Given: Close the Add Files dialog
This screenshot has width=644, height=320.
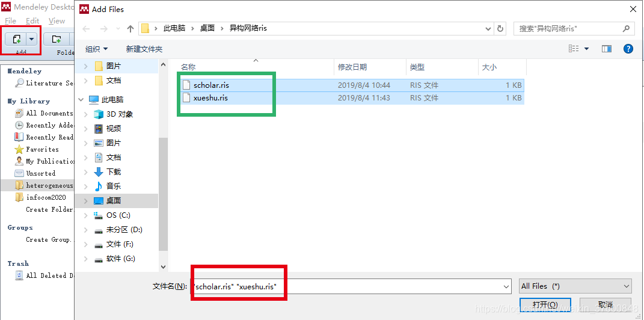Looking at the screenshot, I should pos(633,8).
